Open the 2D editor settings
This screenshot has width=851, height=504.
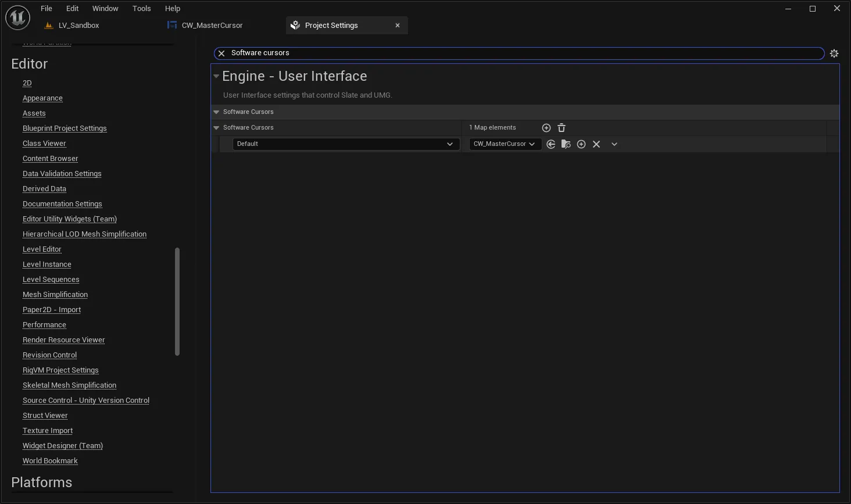point(27,83)
